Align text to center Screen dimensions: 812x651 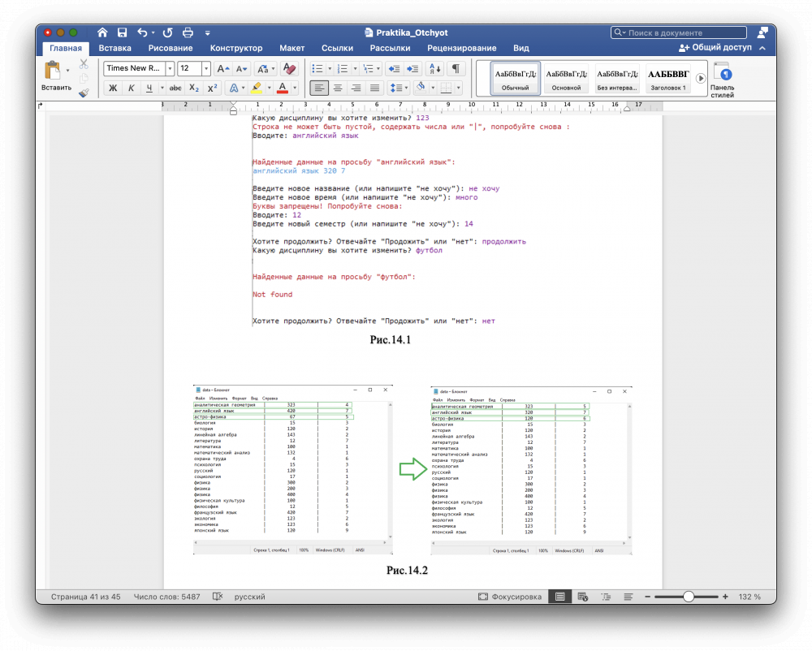point(338,88)
